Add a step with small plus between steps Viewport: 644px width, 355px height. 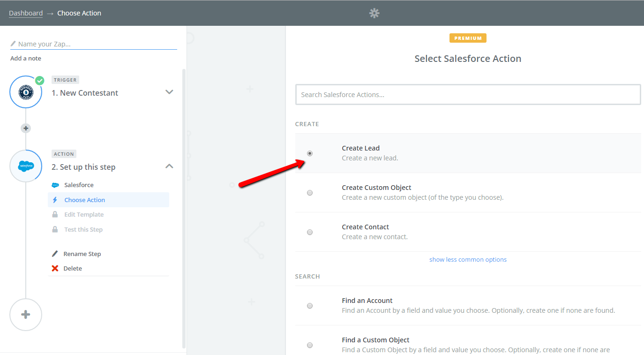click(x=26, y=128)
